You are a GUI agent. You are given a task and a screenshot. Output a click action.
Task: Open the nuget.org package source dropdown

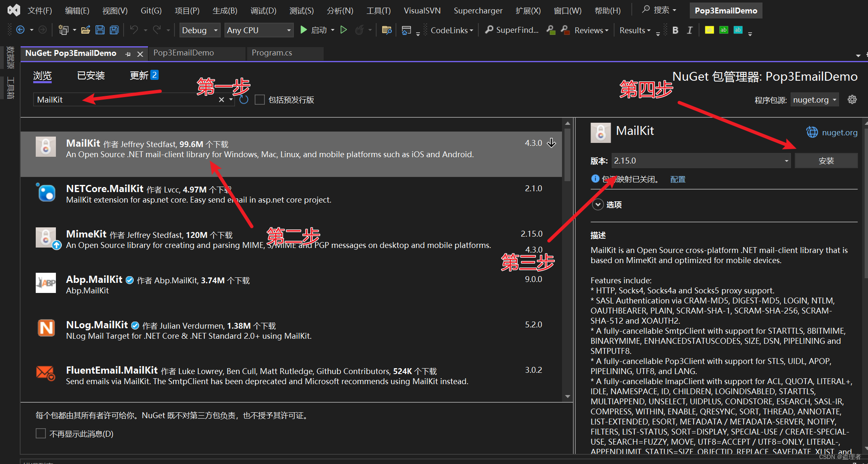(x=814, y=100)
